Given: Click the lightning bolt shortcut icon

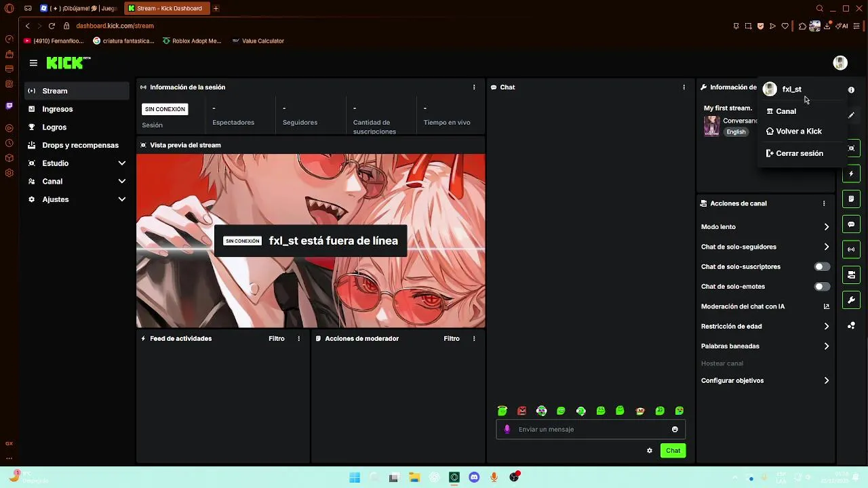Looking at the screenshot, I should 851,174.
